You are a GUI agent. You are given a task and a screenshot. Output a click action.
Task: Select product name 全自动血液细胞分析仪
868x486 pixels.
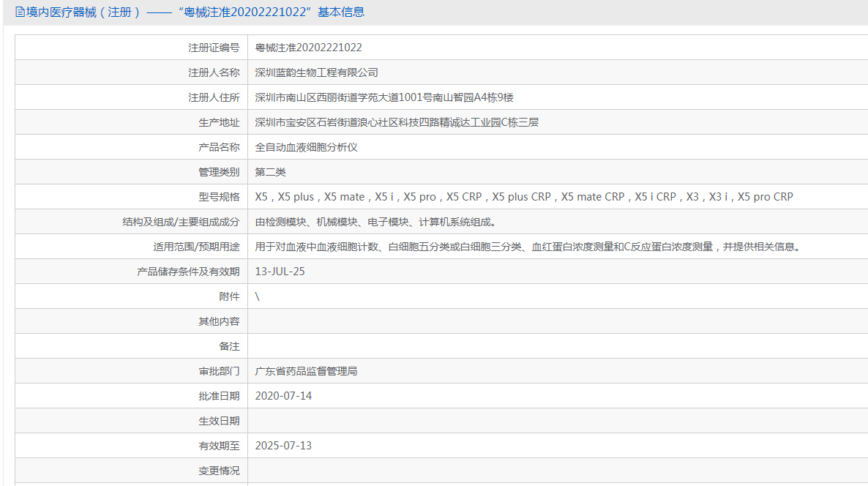click(x=306, y=147)
